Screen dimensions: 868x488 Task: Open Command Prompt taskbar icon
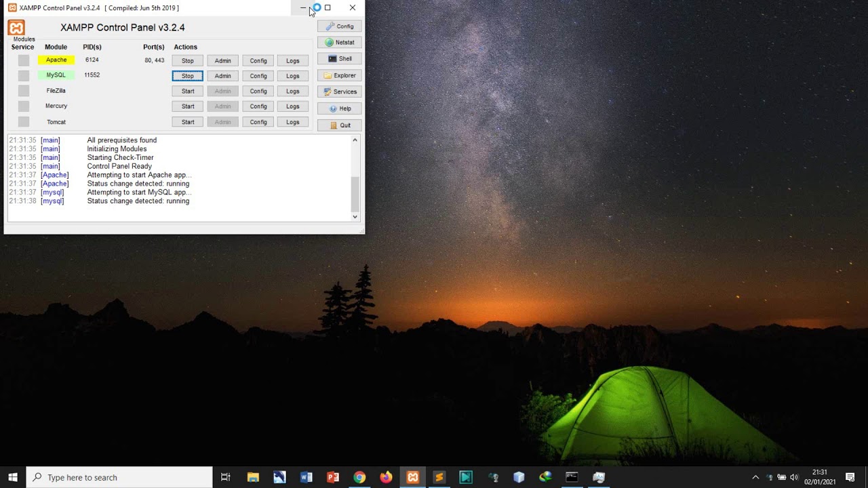click(x=572, y=477)
